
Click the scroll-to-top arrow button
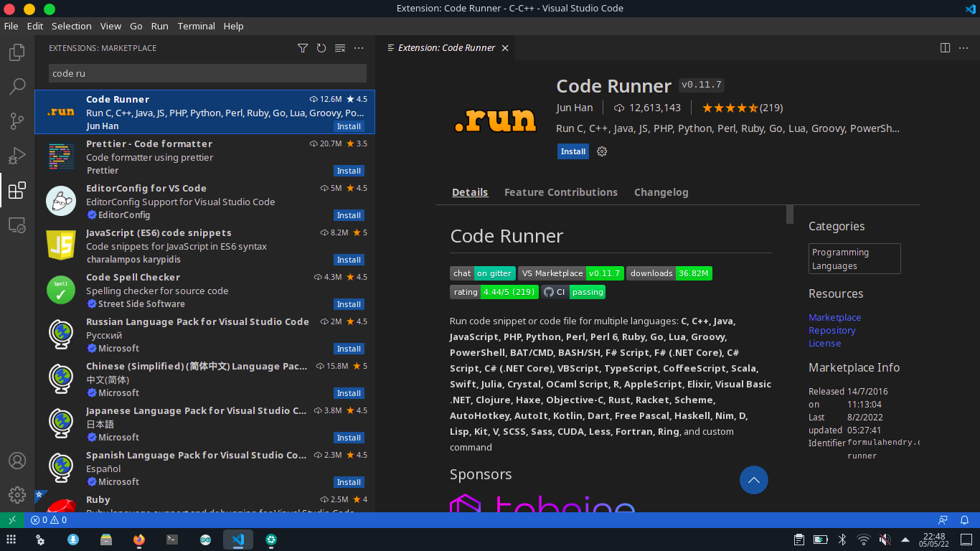[754, 480]
